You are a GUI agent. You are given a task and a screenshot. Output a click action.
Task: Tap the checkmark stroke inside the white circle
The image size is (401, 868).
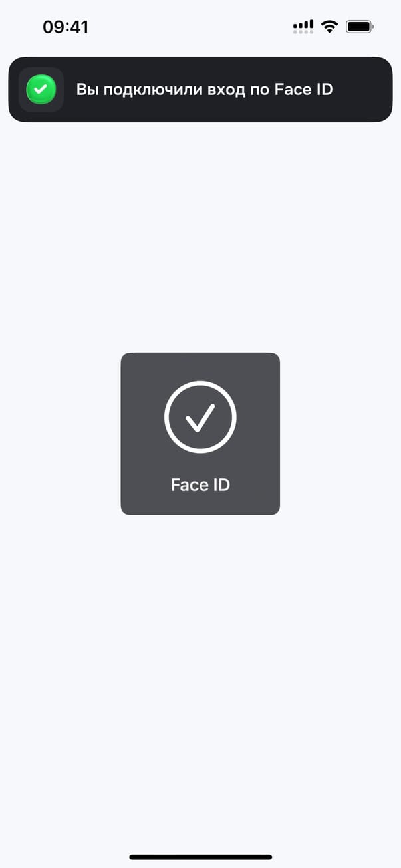tap(200, 418)
